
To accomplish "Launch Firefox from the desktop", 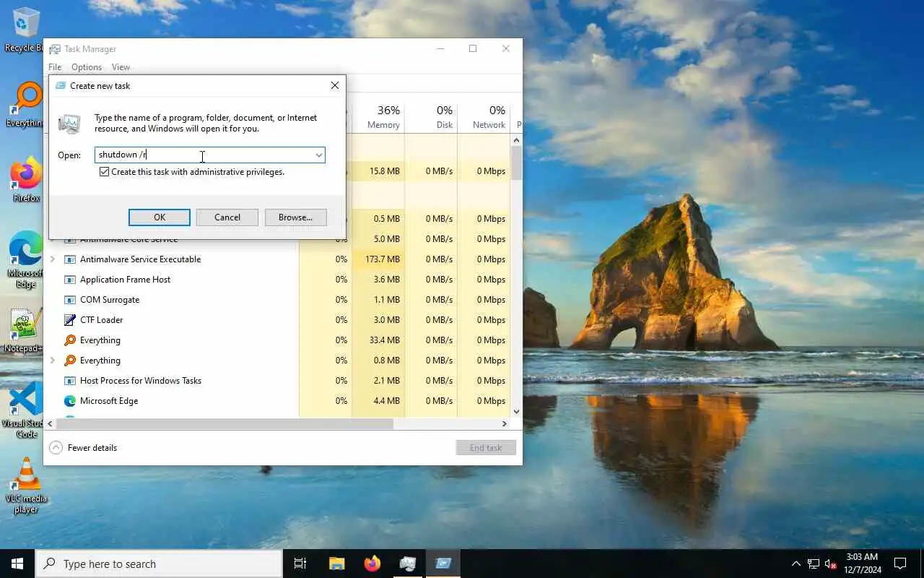I will 27,179.
